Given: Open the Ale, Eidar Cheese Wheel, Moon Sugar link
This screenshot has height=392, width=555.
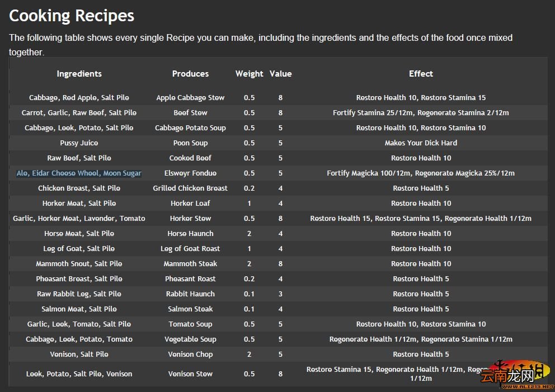Looking at the screenshot, I should point(79,173).
